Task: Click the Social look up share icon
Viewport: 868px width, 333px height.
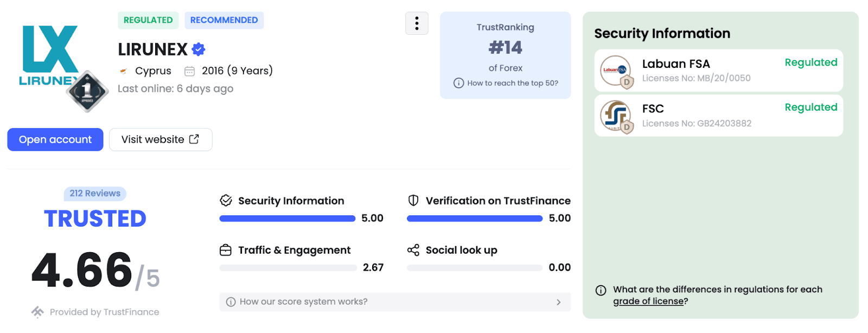Action: 413,250
